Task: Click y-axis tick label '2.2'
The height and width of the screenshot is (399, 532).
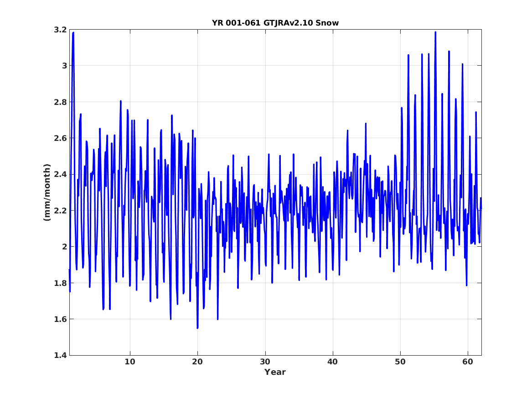Action: 60,211
